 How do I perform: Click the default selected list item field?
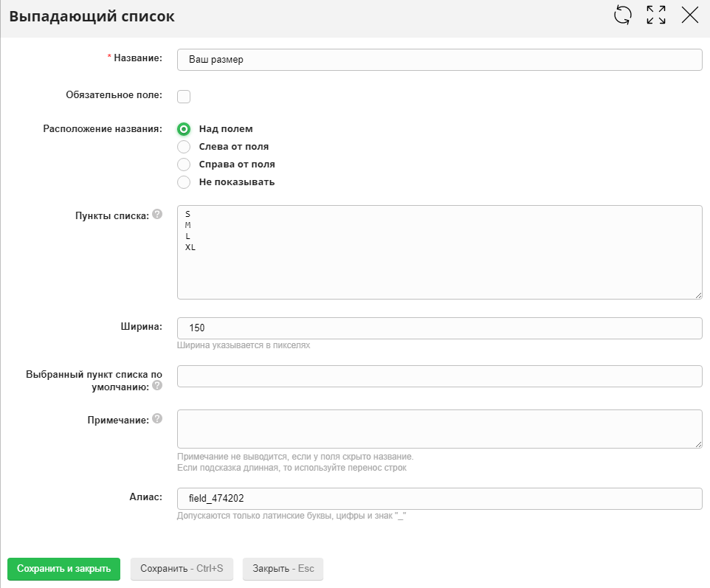click(x=439, y=376)
